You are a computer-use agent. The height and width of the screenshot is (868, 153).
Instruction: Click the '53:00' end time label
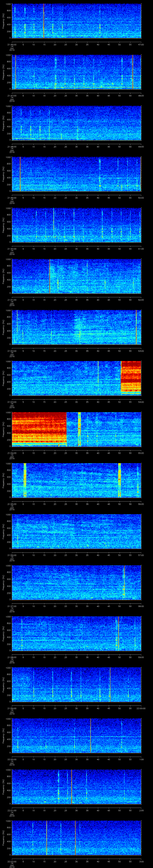pos(141,351)
